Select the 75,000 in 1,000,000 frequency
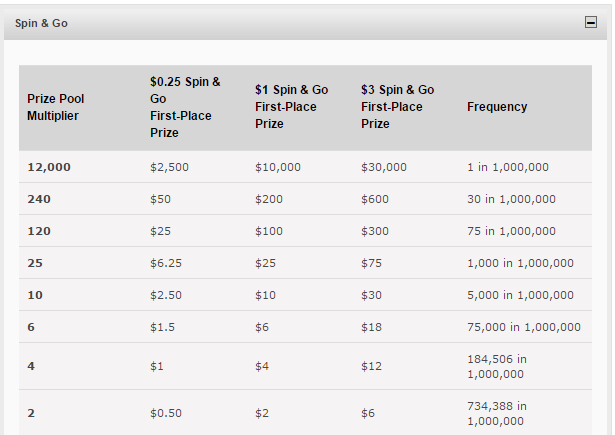The image size is (615, 435). (524, 327)
